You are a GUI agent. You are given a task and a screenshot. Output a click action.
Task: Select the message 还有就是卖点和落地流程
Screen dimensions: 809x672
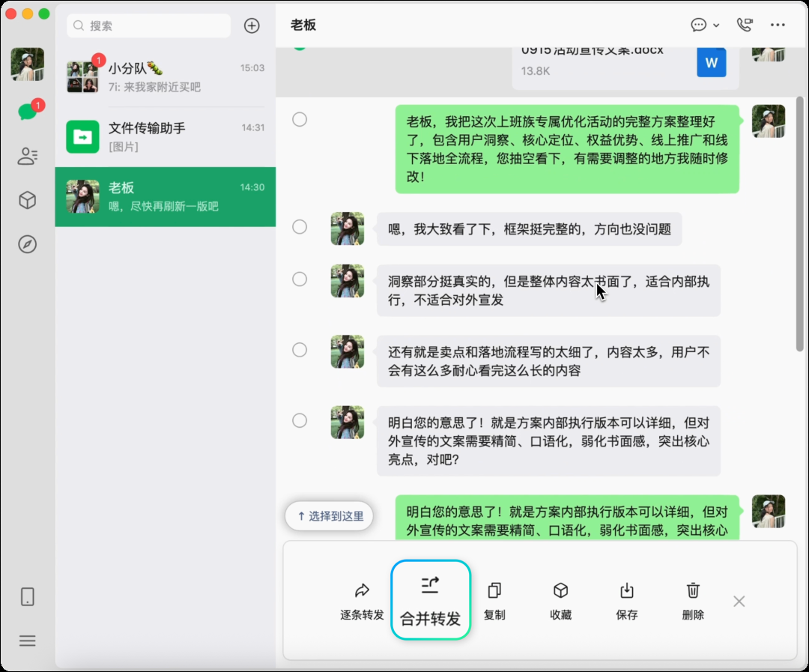click(300, 350)
